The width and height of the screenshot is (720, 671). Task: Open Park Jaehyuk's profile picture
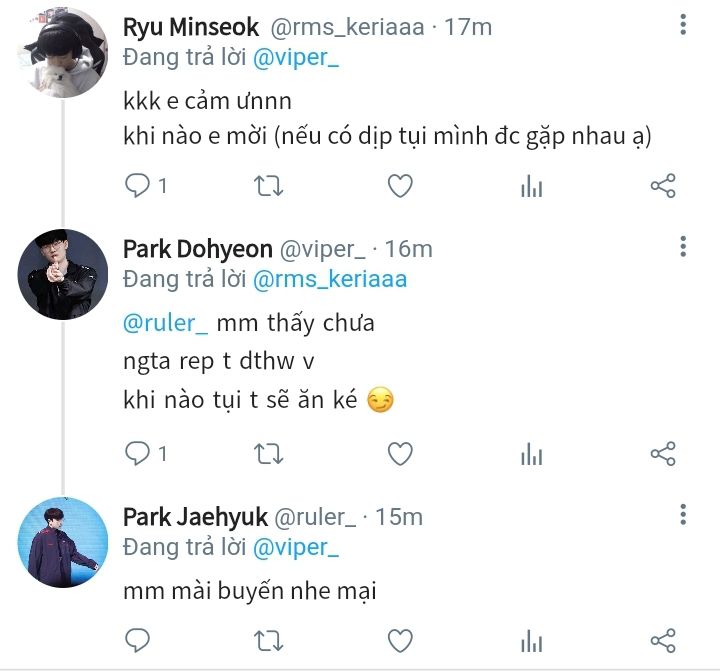click(63, 541)
